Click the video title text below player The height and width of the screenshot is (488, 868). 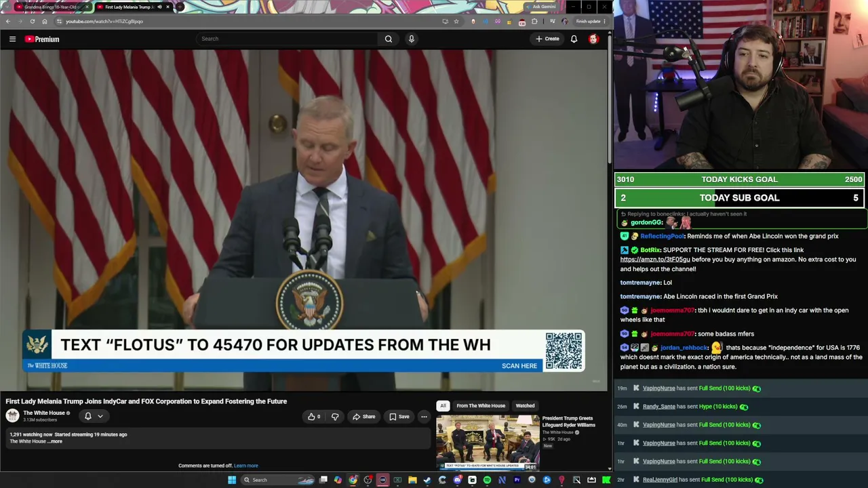tap(146, 401)
